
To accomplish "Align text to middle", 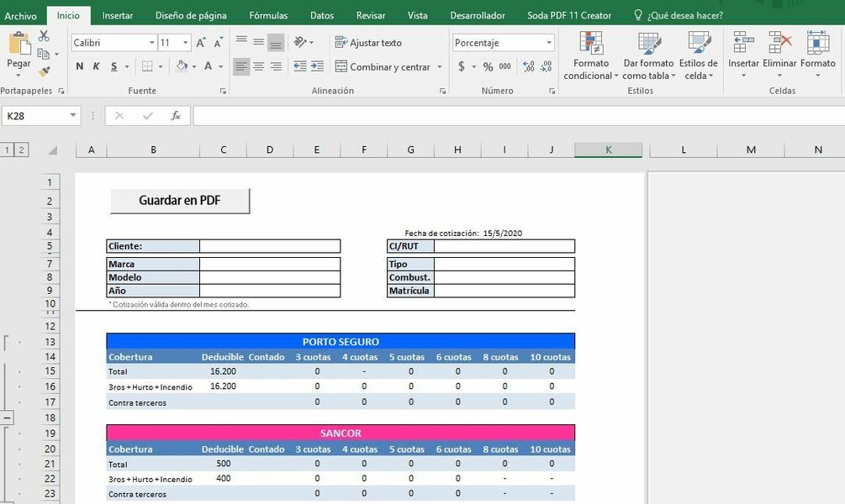I will coord(259,41).
